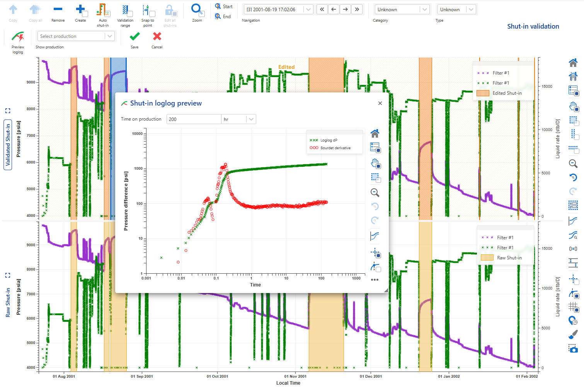Toggle the pan hand tool in right toolbar
The width and height of the screenshot is (584, 392).
click(573, 106)
